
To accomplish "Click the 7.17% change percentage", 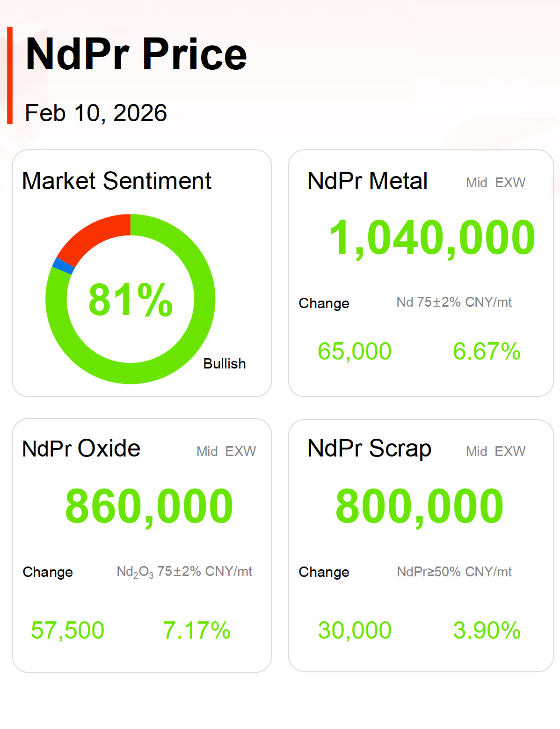I will click(197, 630).
